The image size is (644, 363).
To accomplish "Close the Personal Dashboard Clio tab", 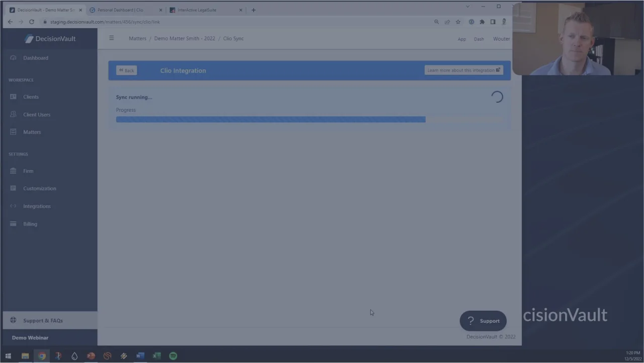I will pyautogui.click(x=160, y=10).
